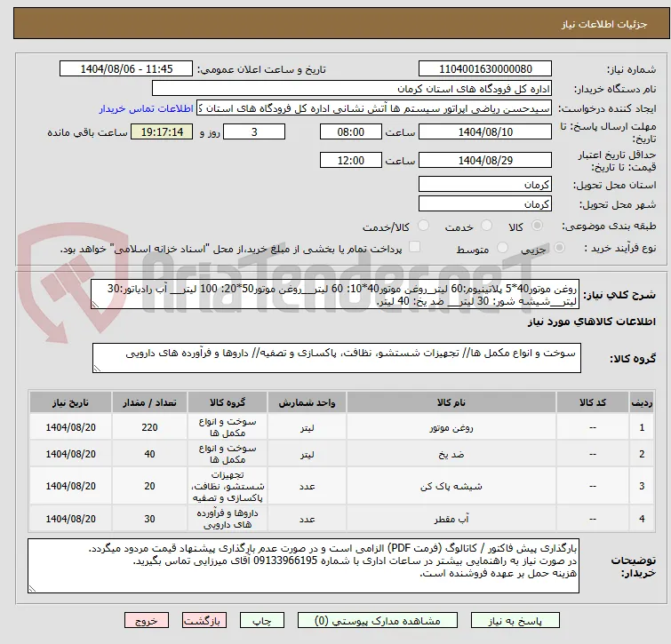Toggle اسناد خزانه اسلامی payment checkbox
671x644 pixels.
[x=414, y=247]
